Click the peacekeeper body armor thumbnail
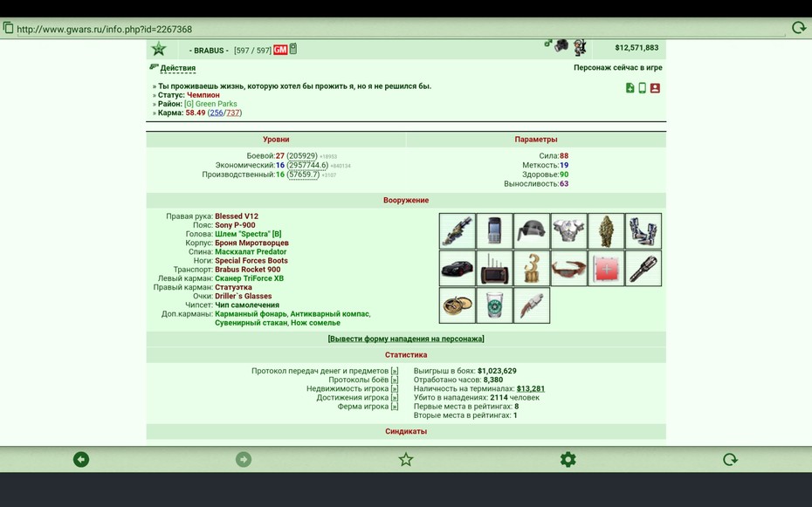The height and width of the screenshot is (507, 812). click(569, 231)
